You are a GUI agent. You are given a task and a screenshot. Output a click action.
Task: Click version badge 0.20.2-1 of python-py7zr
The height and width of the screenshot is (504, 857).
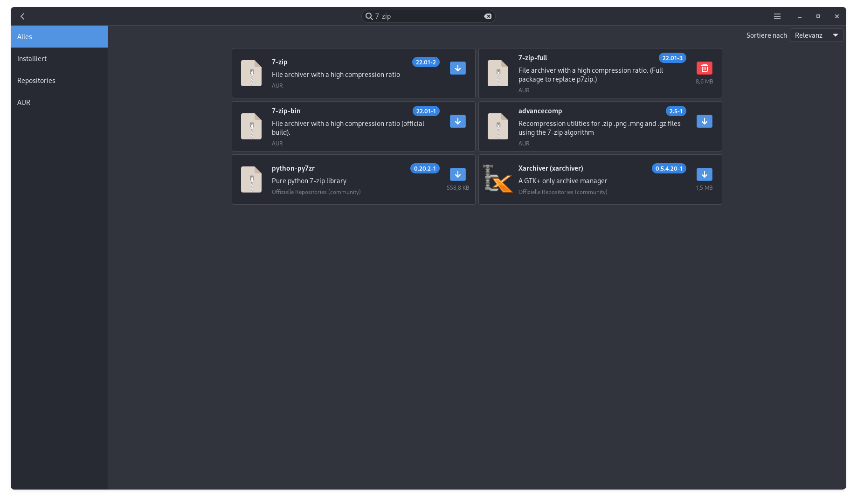[424, 169]
